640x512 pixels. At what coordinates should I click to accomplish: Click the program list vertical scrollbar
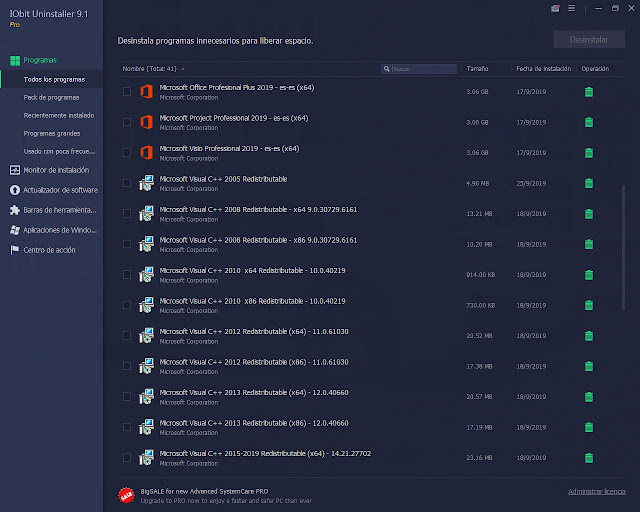(x=623, y=248)
